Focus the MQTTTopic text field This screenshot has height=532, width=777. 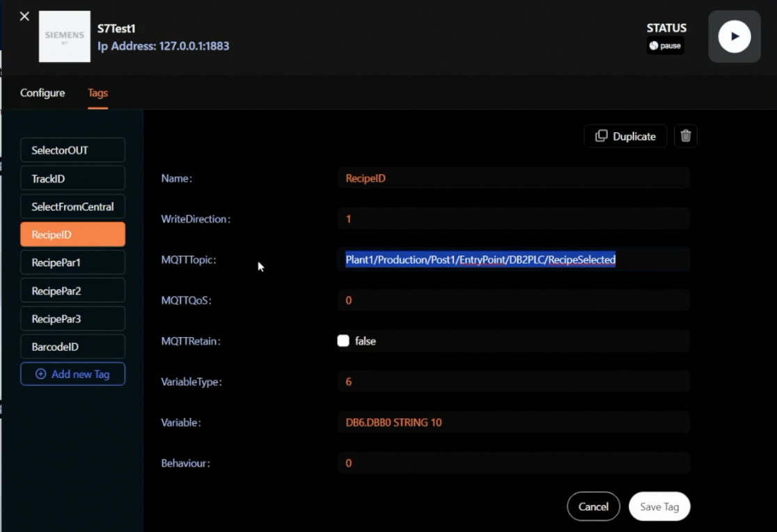click(x=513, y=260)
